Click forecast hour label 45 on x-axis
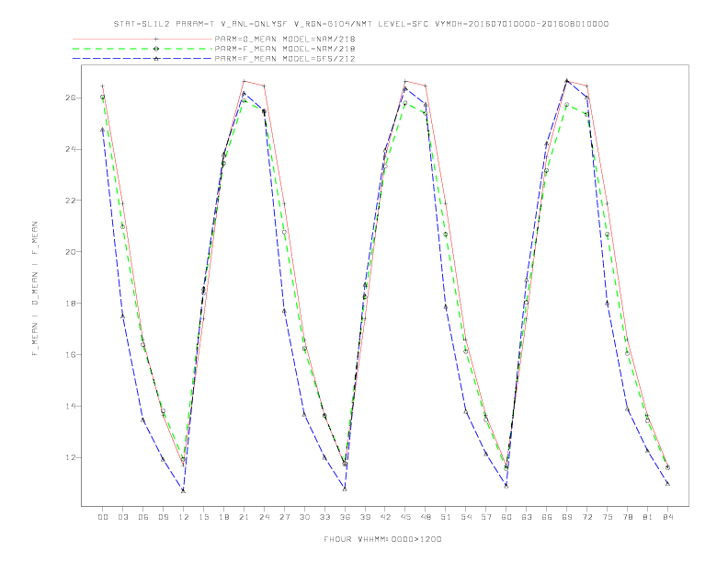The height and width of the screenshot is (563, 728). pos(405,517)
